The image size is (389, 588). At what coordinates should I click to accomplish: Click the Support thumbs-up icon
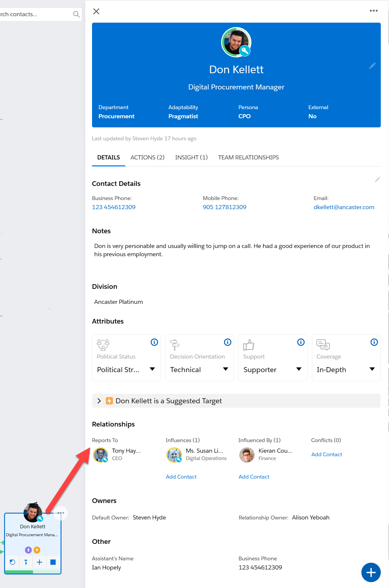(248, 345)
